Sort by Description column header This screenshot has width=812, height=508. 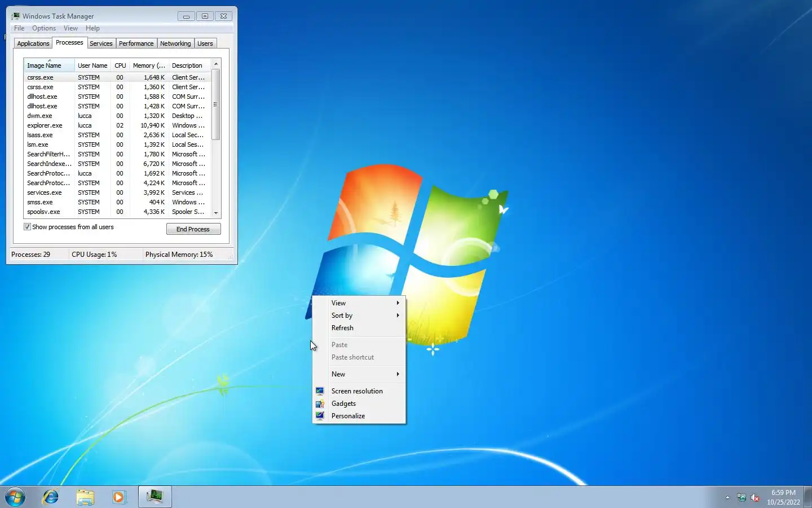(189, 65)
